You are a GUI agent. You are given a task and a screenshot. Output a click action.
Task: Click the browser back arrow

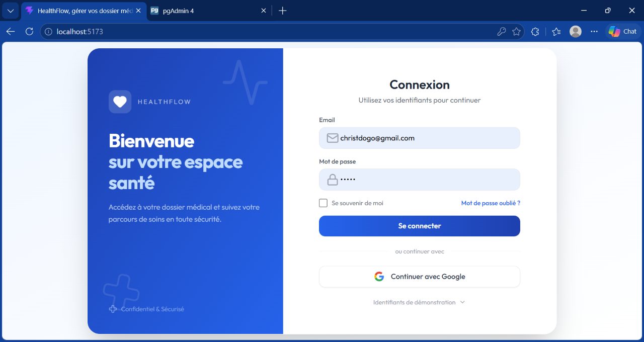tap(11, 31)
